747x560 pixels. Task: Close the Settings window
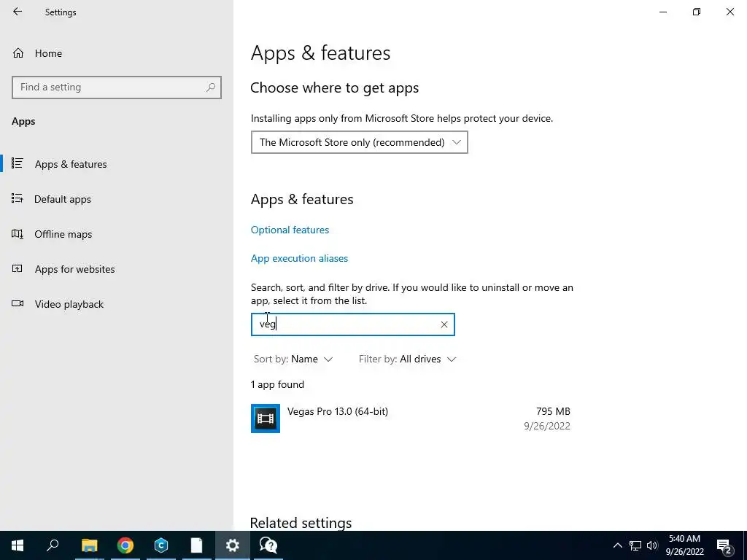pos(729,12)
